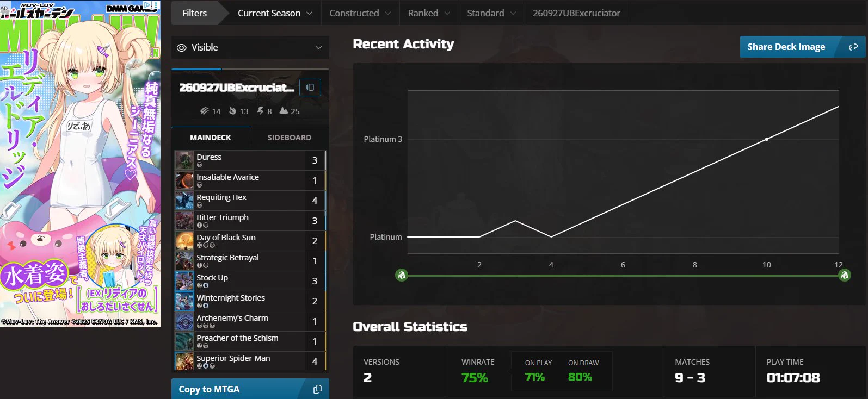Click the 71% On Play value
Image resolution: width=868 pixels, height=399 pixels.
click(x=535, y=377)
